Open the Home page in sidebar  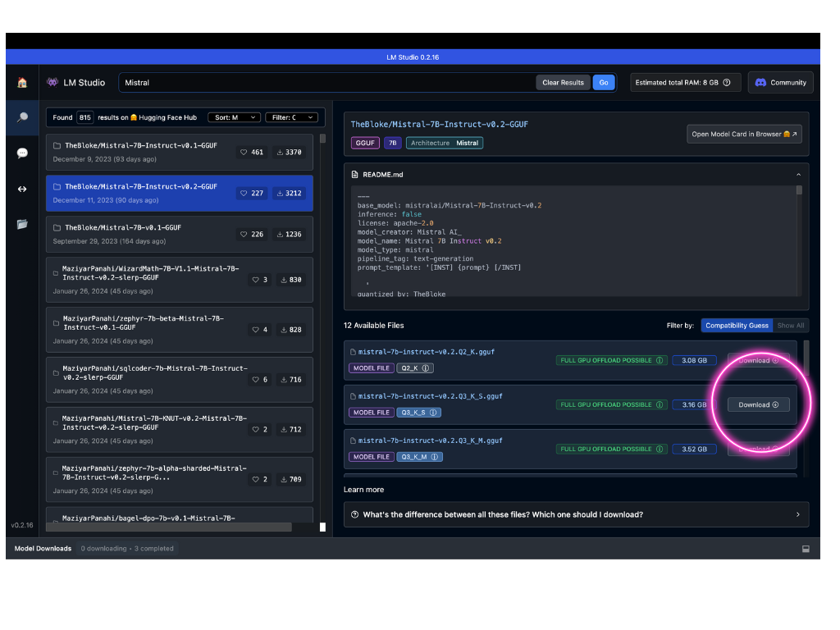point(22,83)
